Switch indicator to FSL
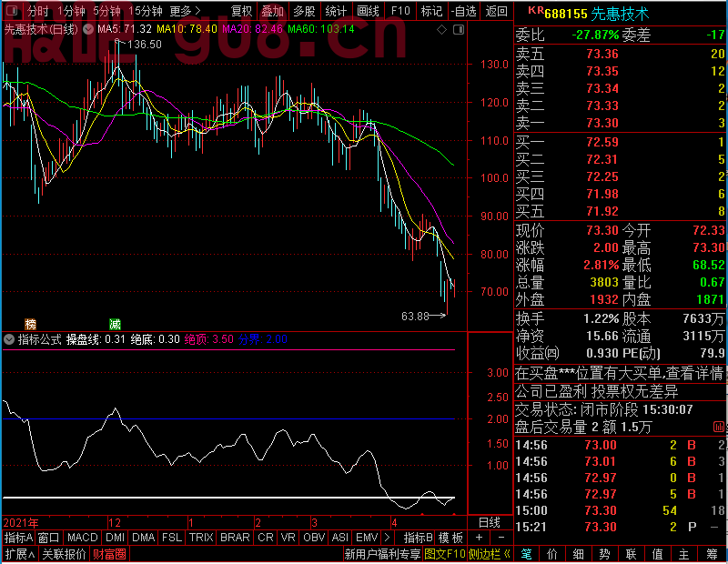The width and height of the screenshot is (728, 564). (x=172, y=538)
